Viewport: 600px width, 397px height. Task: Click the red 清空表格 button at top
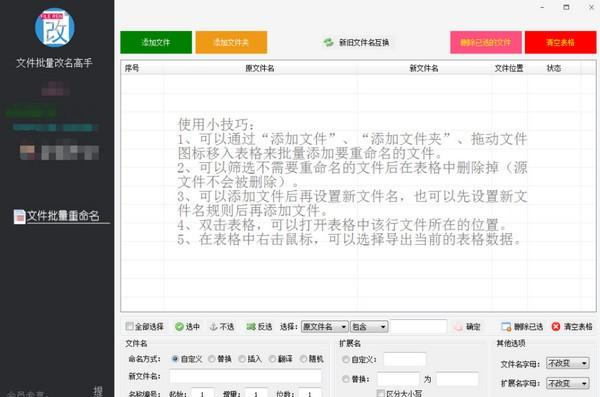point(560,42)
